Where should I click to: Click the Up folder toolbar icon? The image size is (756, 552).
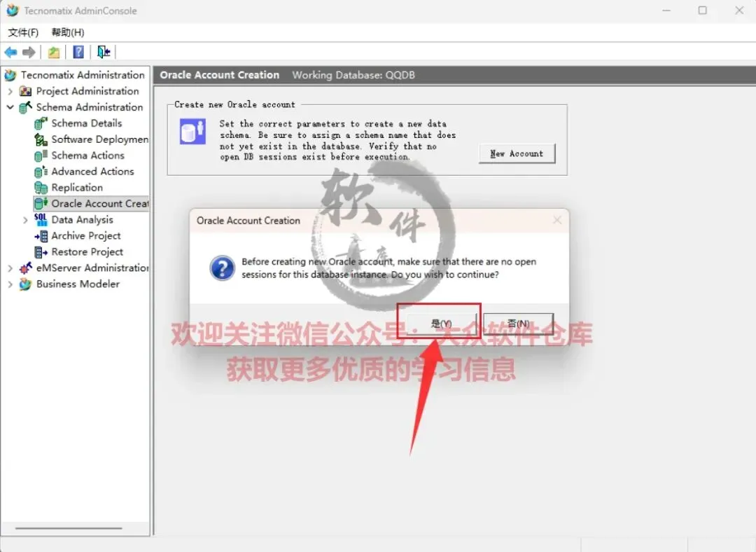tap(54, 52)
